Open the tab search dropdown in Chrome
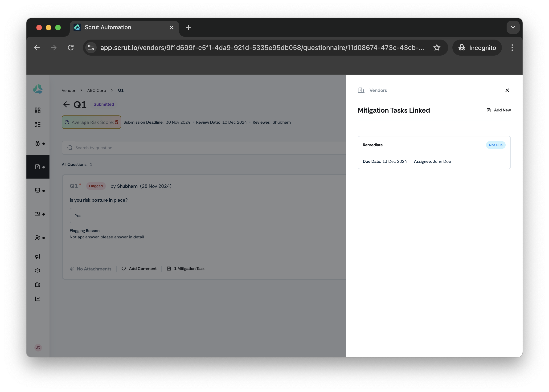The height and width of the screenshot is (392, 549). point(513,27)
